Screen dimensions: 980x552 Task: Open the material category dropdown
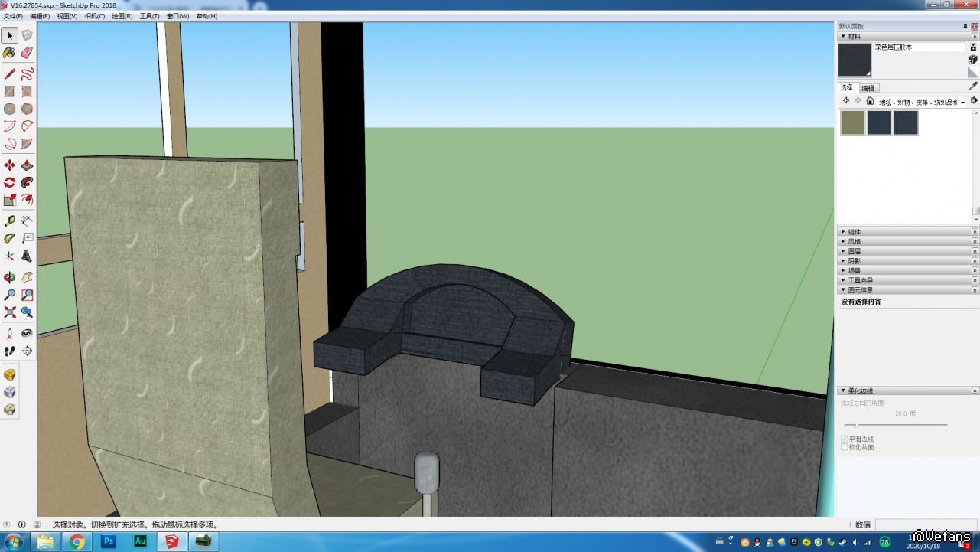962,102
